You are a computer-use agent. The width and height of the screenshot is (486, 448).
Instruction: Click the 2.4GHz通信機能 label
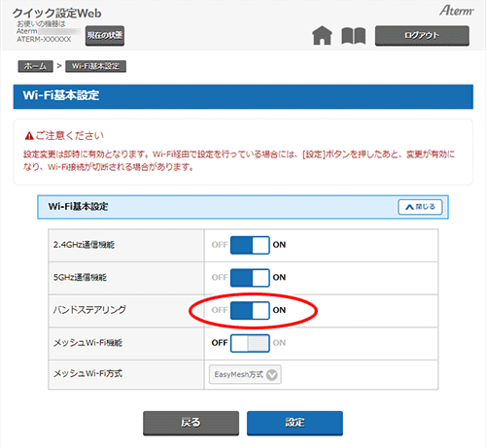click(x=84, y=245)
